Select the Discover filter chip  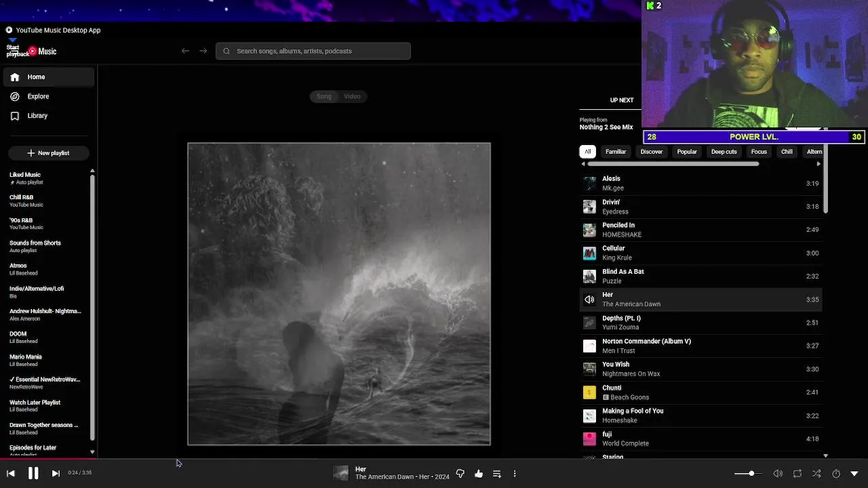click(652, 152)
